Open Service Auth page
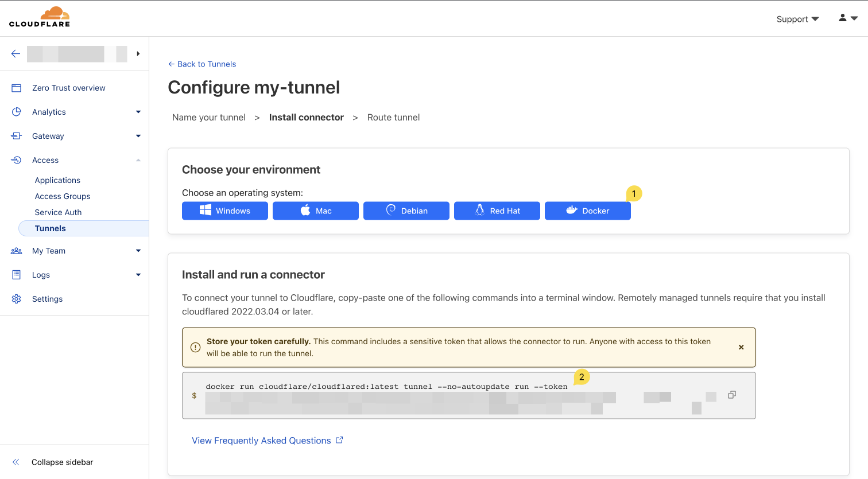The height and width of the screenshot is (479, 868). (58, 212)
